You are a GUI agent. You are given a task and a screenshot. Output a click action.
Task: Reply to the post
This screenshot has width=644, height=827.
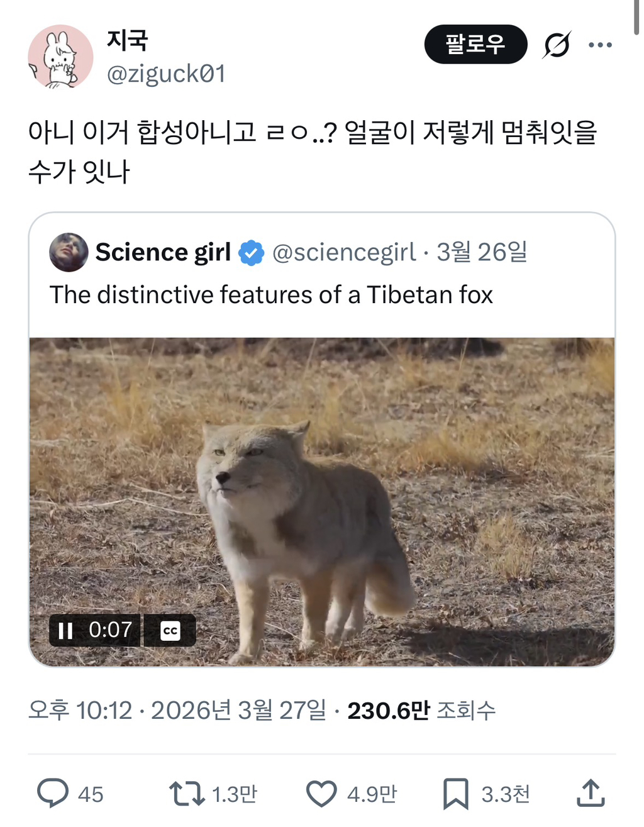click(x=55, y=794)
